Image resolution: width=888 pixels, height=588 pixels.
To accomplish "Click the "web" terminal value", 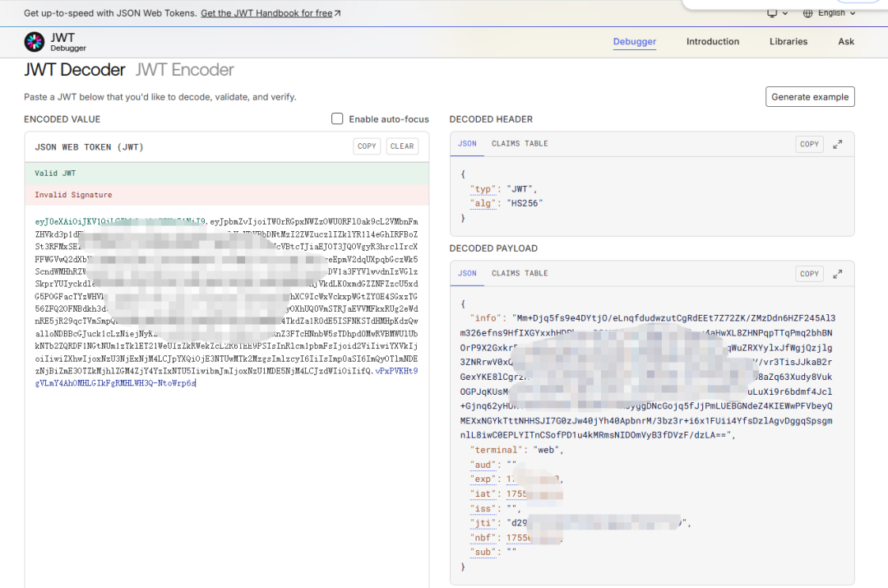I will click(546, 451).
